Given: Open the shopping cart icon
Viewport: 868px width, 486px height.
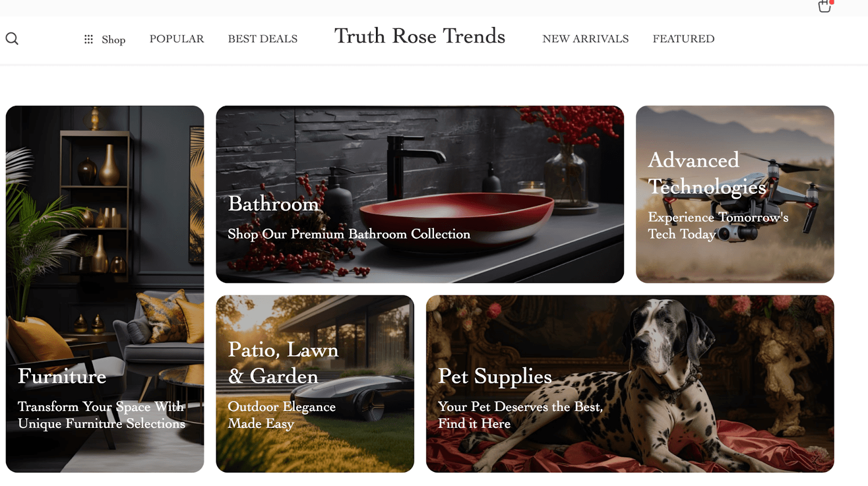Looking at the screenshot, I should click(x=825, y=6).
